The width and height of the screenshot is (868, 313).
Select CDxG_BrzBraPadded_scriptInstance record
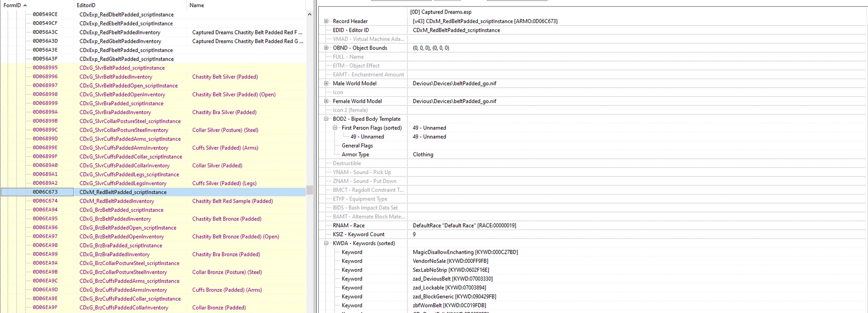[153, 245]
